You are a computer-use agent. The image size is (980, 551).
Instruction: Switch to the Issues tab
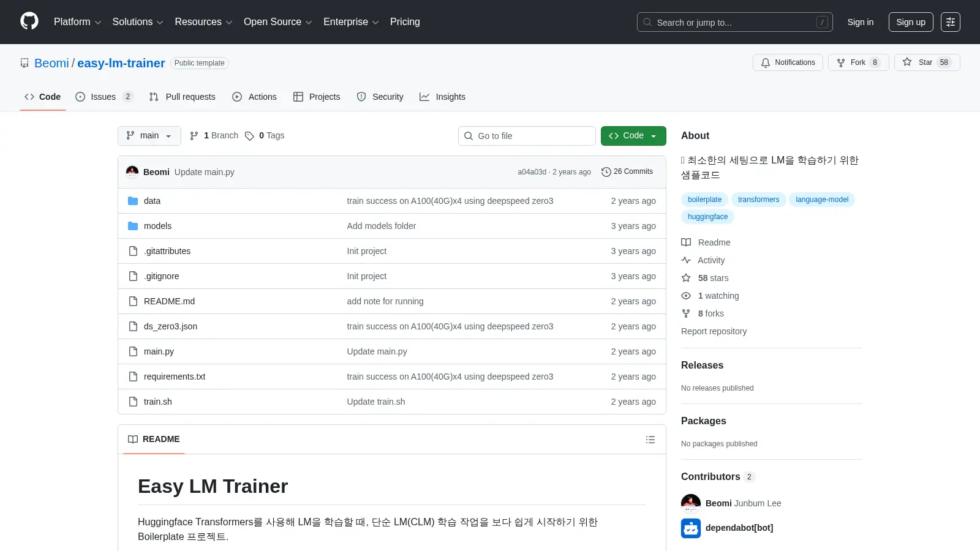click(x=104, y=97)
